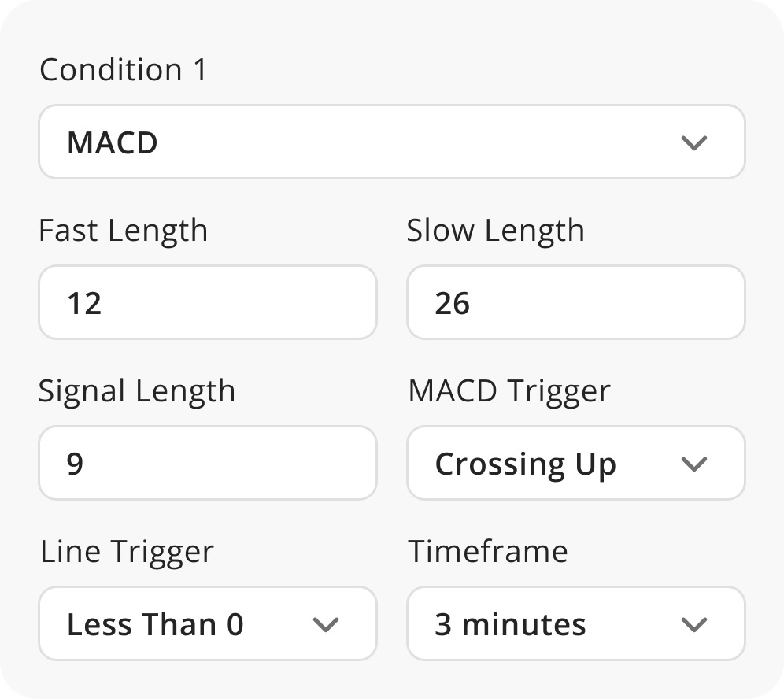Click the Slow Length label text

pos(495,231)
